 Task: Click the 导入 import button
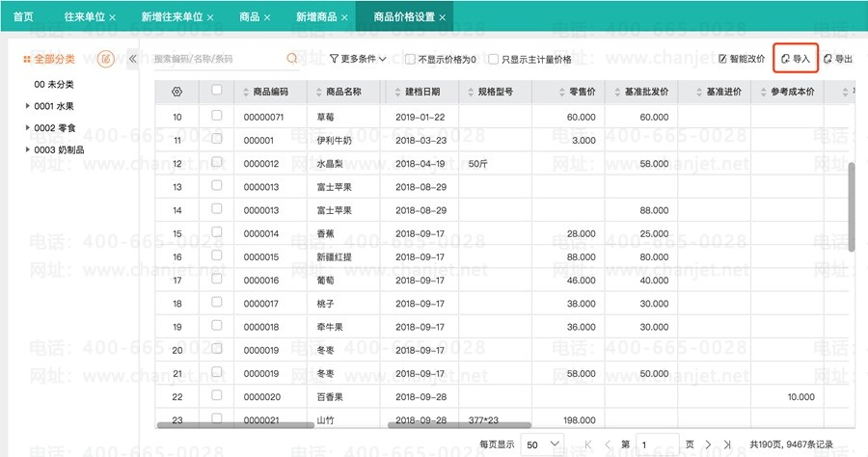[x=796, y=59]
